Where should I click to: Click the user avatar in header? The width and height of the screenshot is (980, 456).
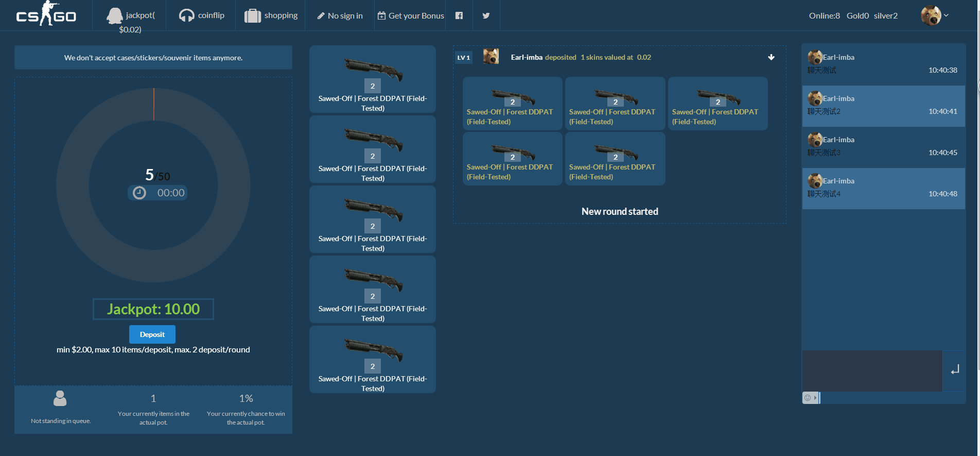coord(931,15)
